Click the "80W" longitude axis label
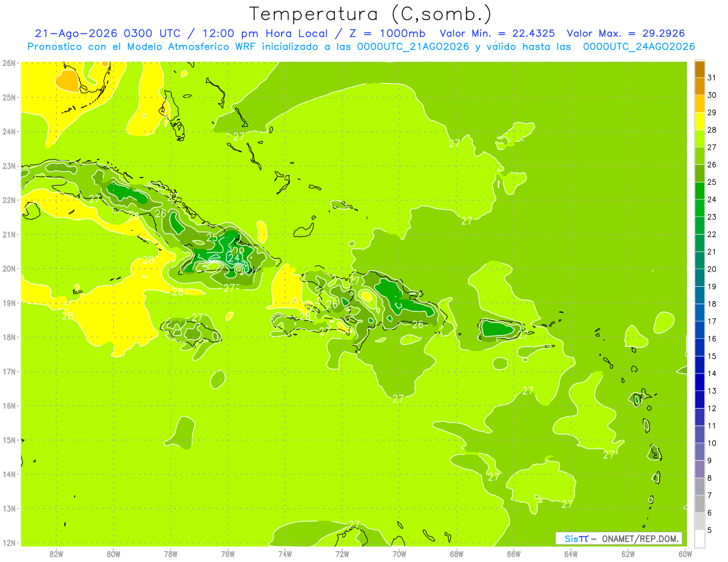 pos(113,553)
